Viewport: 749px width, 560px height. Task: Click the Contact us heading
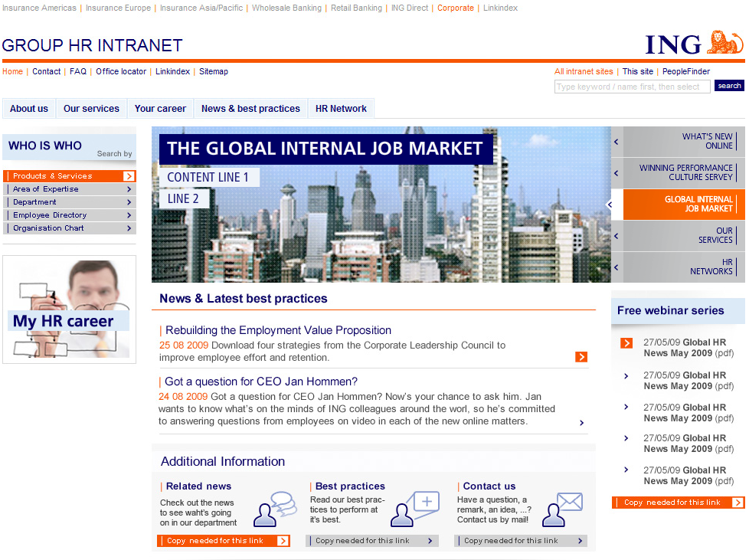(489, 486)
